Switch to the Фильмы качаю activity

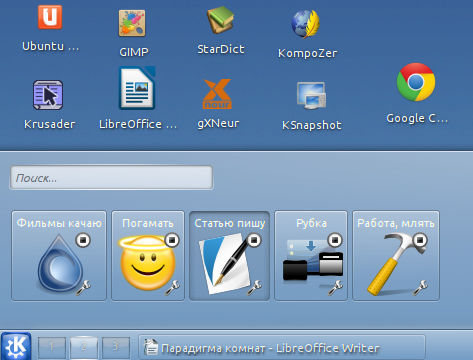coord(59,256)
